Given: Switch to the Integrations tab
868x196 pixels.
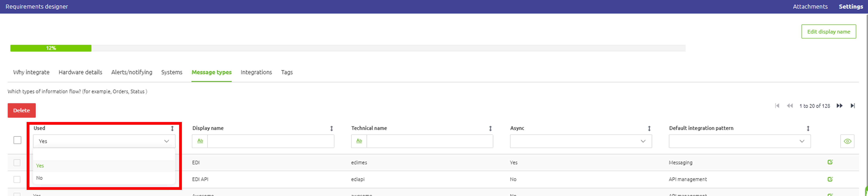Looking at the screenshot, I should (256, 72).
